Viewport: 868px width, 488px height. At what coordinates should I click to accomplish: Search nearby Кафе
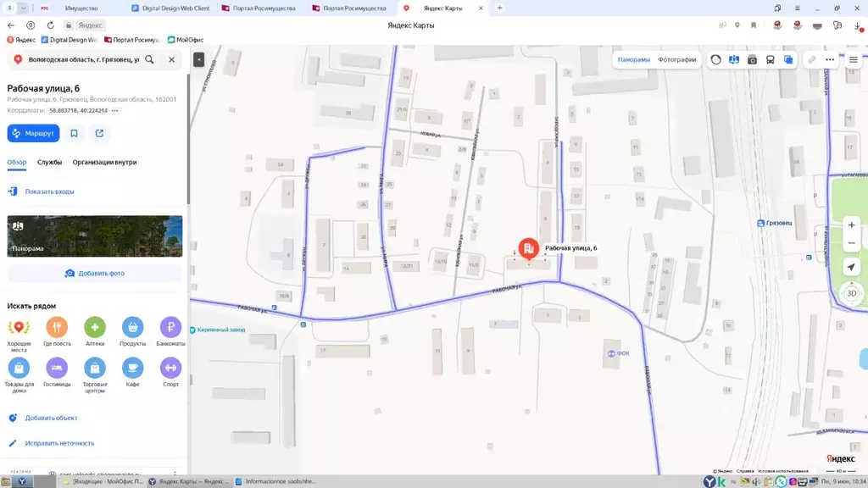pos(133,373)
